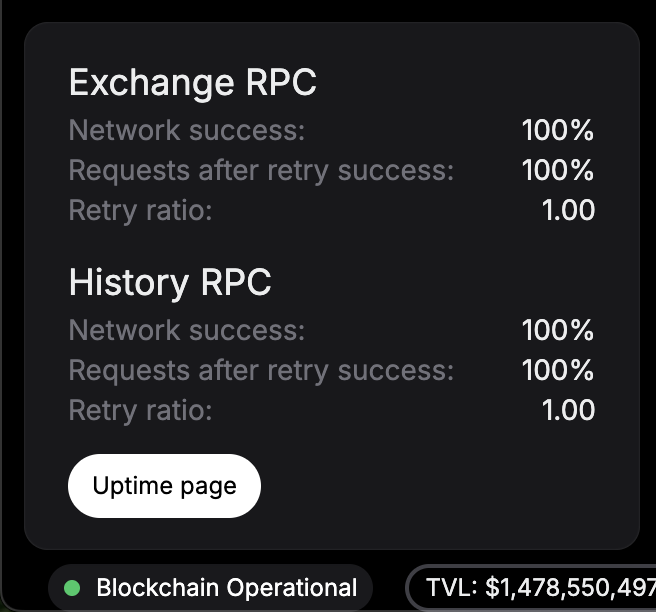Click the TVL label in the status bar

point(452,588)
